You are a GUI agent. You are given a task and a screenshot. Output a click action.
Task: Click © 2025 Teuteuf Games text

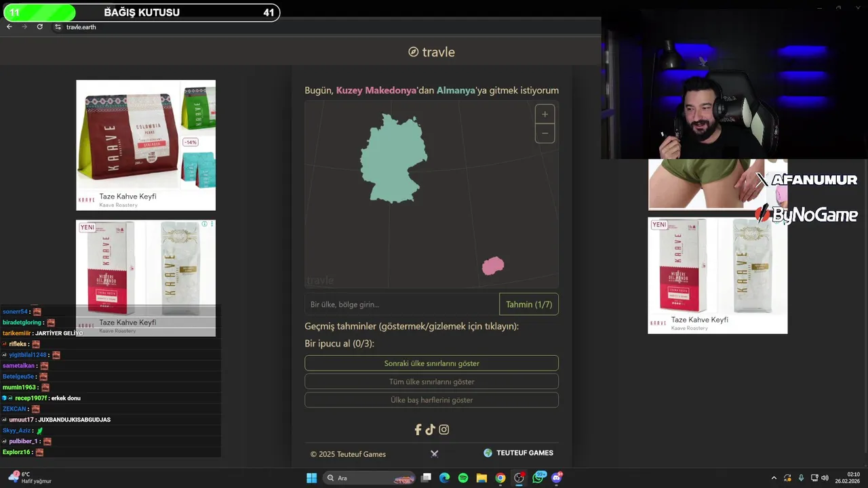click(348, 454)
